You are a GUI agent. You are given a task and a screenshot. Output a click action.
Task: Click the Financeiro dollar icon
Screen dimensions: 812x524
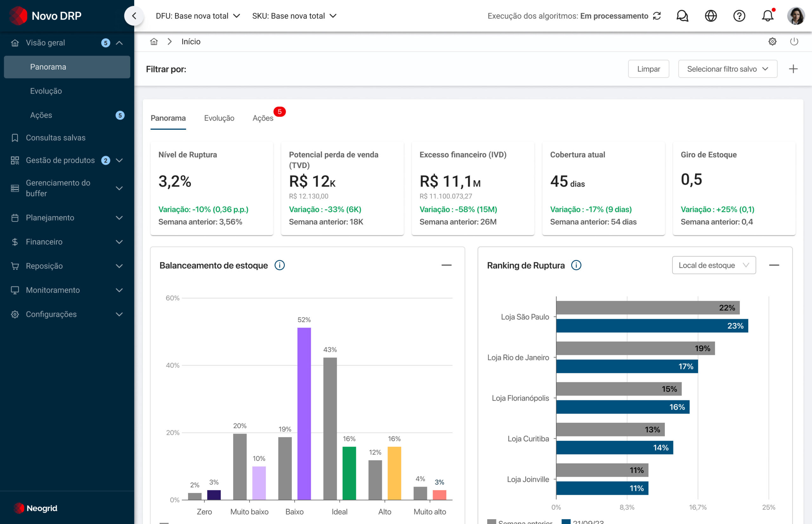pyautogui.click(x=15, y=242)
